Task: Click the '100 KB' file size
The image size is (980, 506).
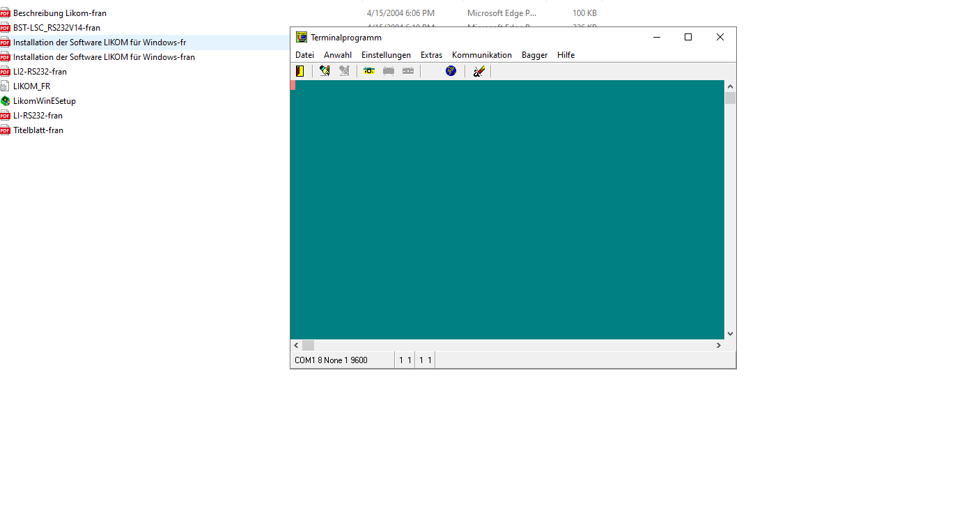Action: coord(584,13)
